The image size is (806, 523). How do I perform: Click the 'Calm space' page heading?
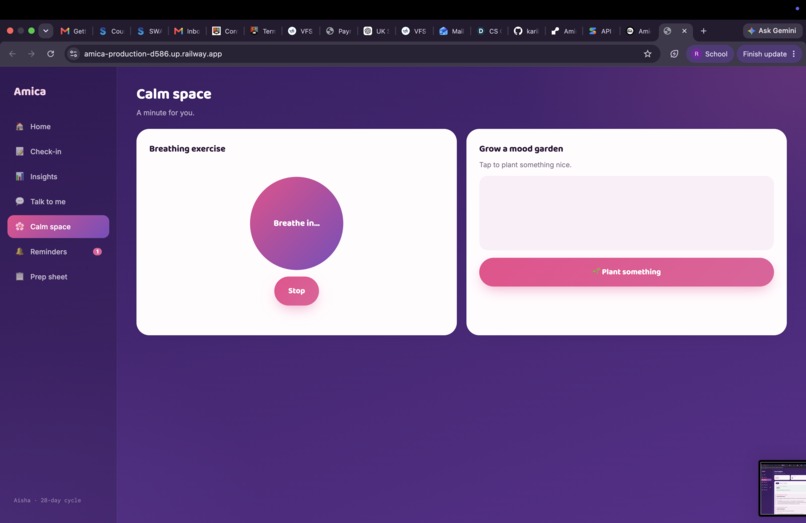tap(174, 94)
